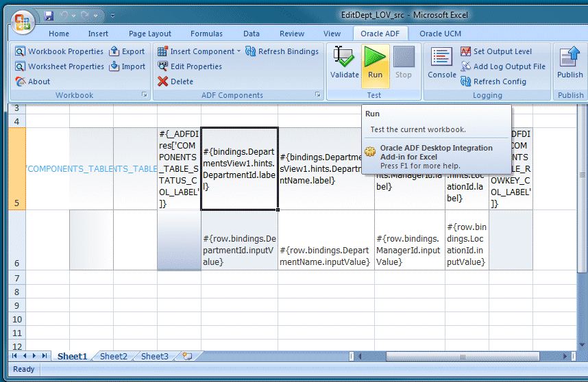Run the workbook test

point(375,66)
